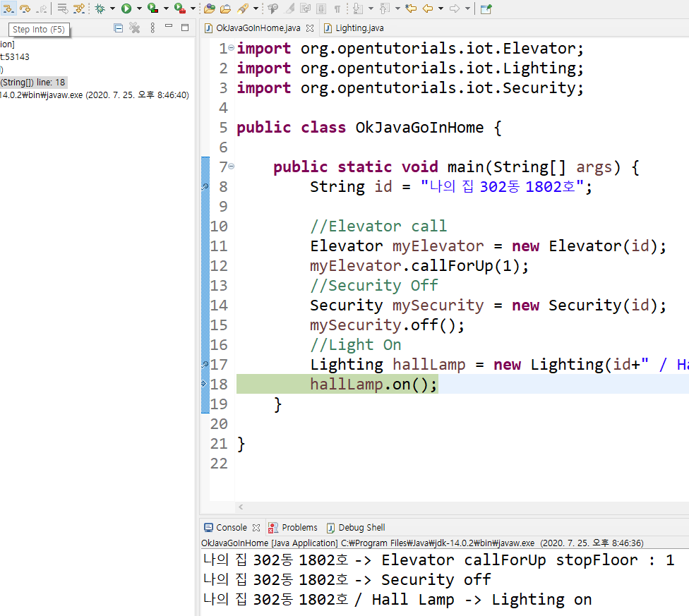Click the '//Elevator call' comment line
Screen dimensions: 689x616
pos(378,226)
